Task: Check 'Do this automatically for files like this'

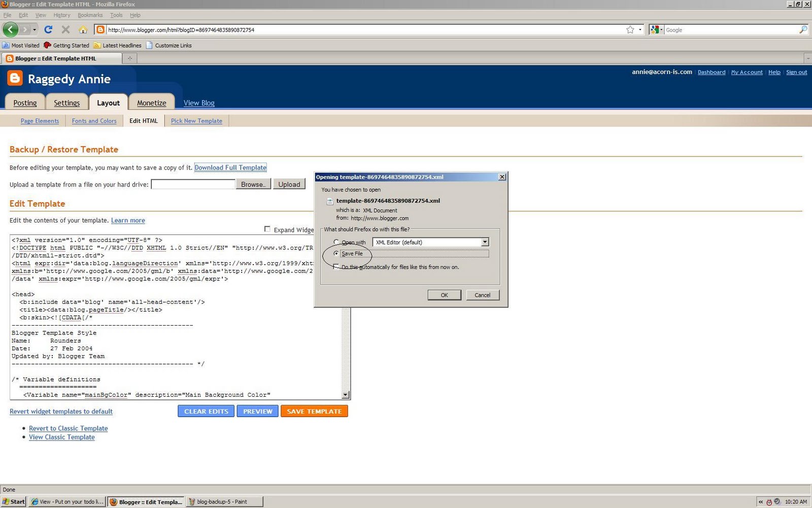Action: tap(336, 267)
